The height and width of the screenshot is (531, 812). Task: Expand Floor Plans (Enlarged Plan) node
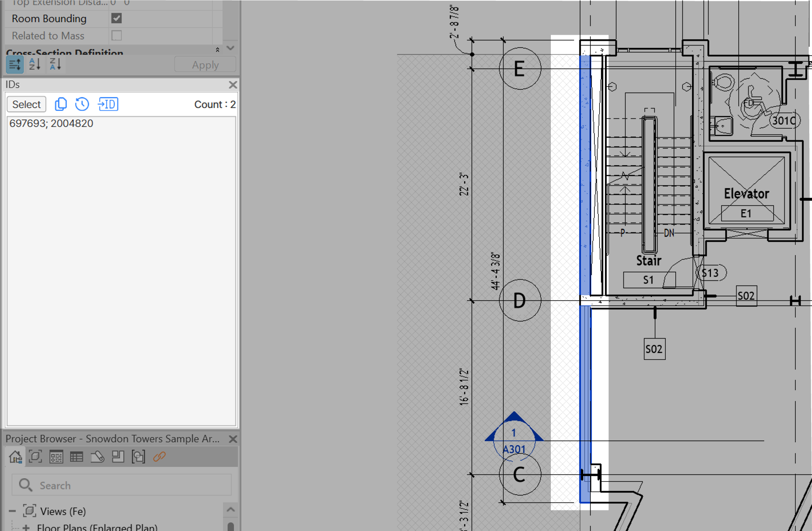pyautogui.click(x=26, y=527)
